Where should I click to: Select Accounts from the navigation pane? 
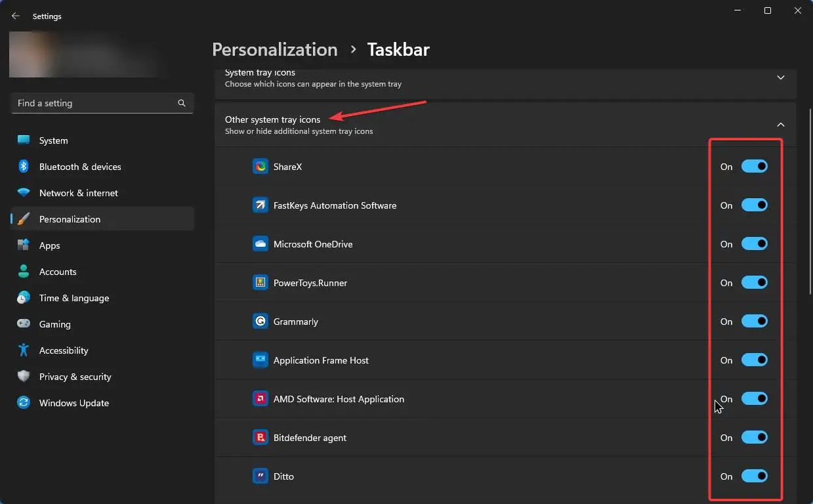(58, 272)
